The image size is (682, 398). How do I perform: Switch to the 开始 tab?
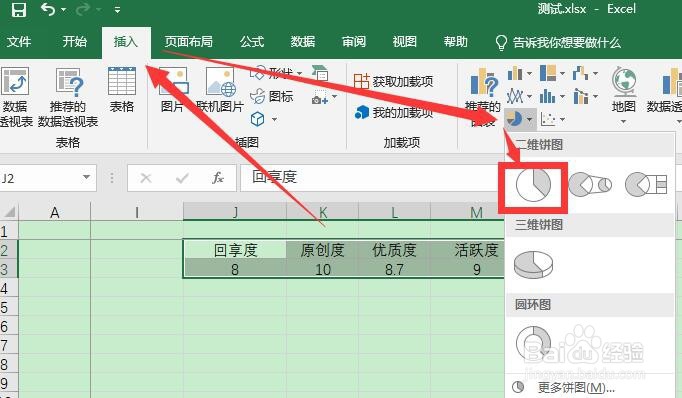coord(74,42)
